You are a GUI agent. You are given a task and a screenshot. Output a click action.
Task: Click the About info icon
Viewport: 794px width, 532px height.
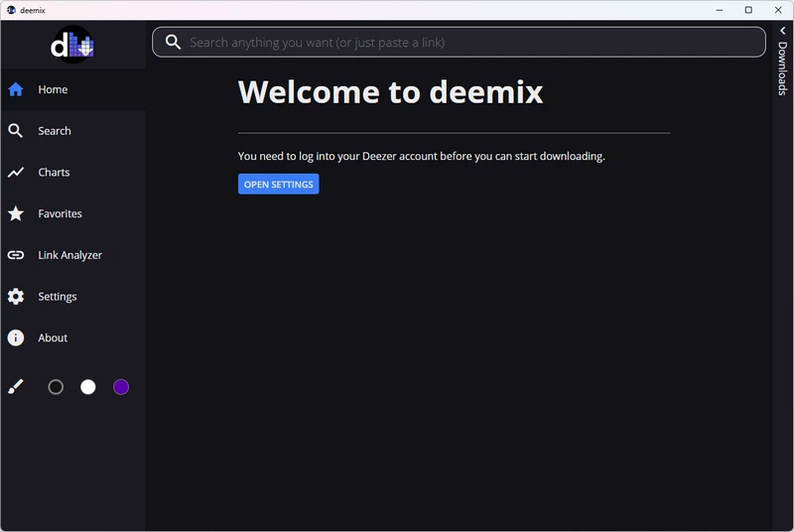16,337
